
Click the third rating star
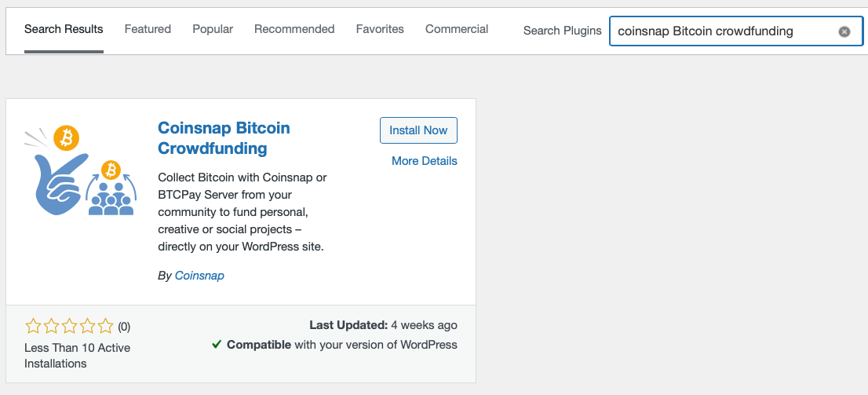[x=69, y=326]
